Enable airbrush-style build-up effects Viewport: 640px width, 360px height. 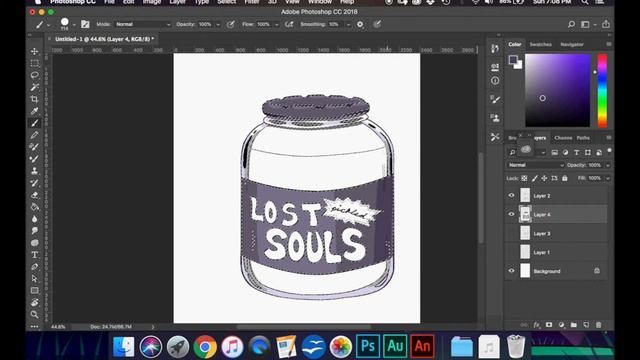(289, 24)
